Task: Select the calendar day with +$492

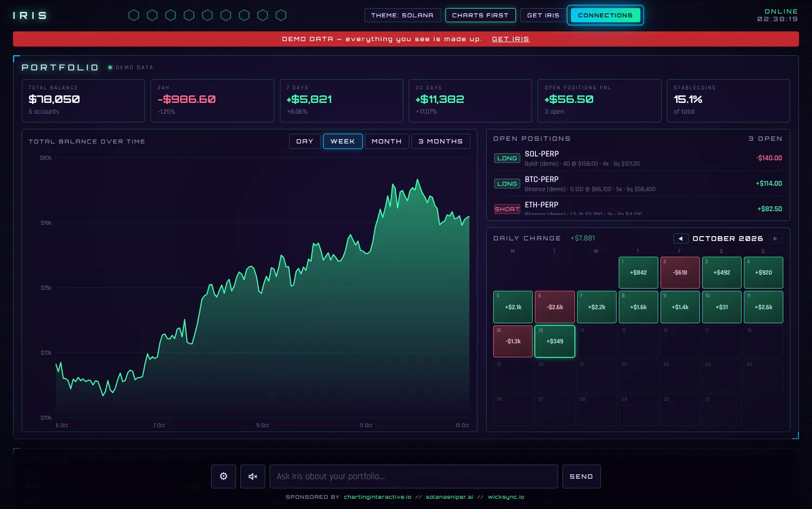Action: pyautogui.click(x=722, y=272)
